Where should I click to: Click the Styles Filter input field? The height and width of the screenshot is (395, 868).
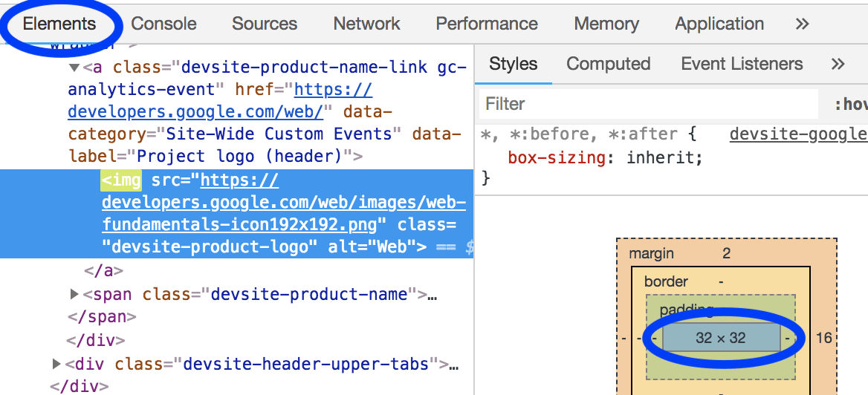647,104
